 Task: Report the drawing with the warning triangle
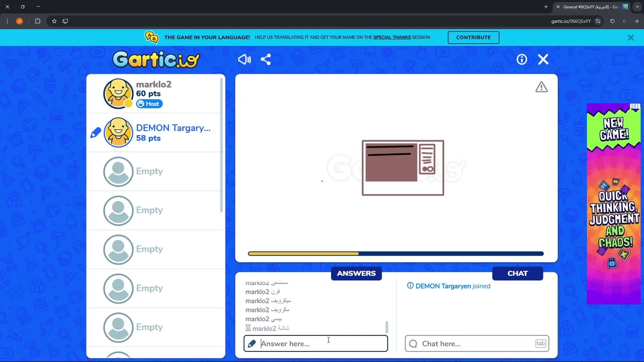pos(541,87)
